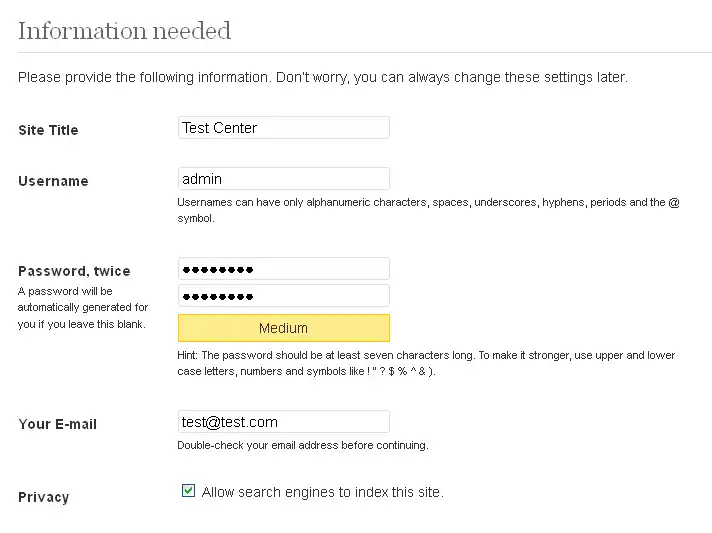Click the 'Double-check your email address' note
The image size is (712, 533).
pyautogui.click(x=303, y=445)
